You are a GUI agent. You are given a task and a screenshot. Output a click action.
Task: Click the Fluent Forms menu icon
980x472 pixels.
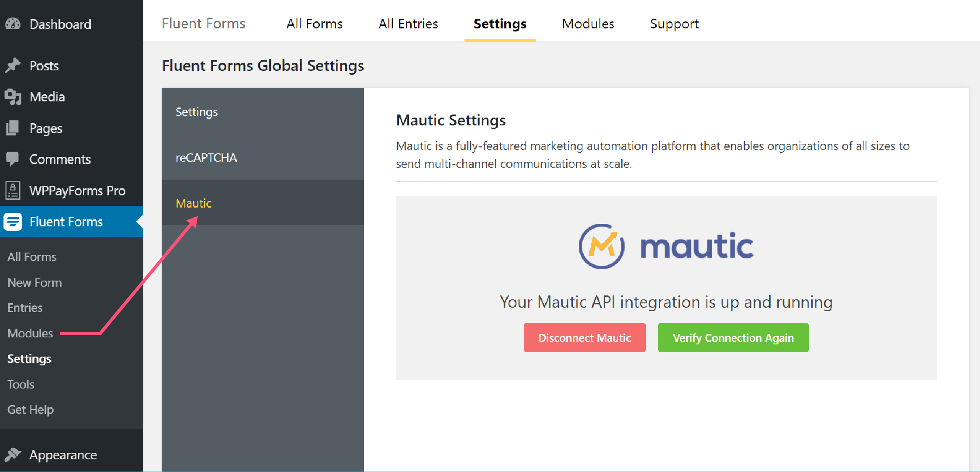[x=13, y=222]
